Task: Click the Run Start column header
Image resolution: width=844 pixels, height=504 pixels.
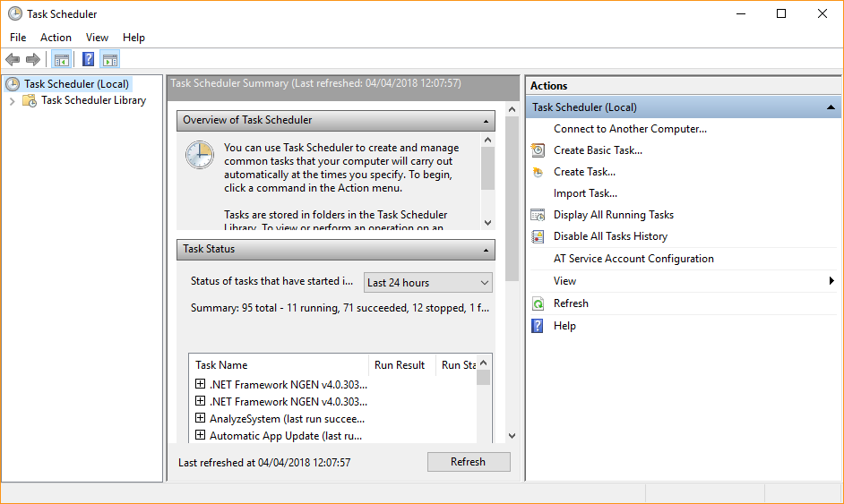Action: [x=456, y=364]
